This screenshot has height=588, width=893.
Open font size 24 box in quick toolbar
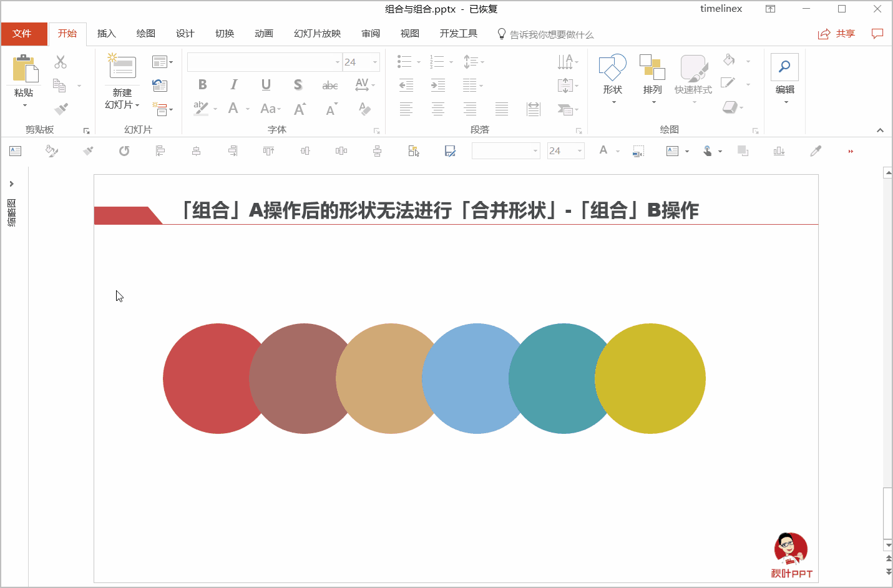pos(565,150)
